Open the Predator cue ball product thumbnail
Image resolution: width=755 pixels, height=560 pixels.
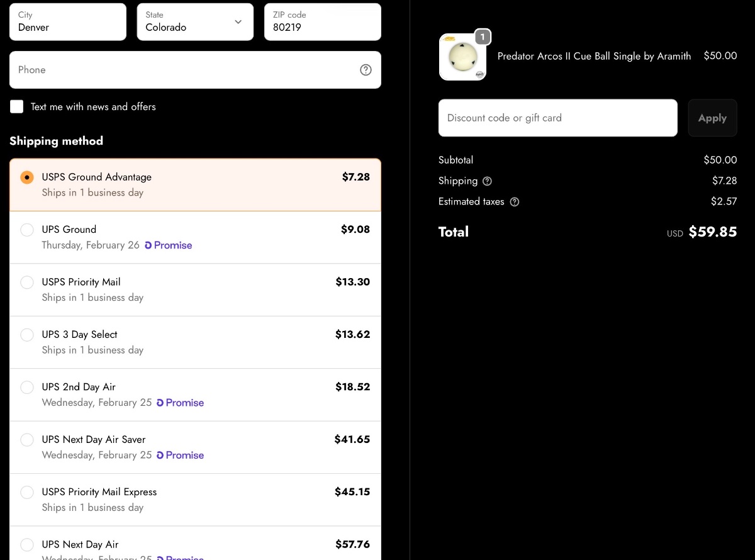point(462,57)
